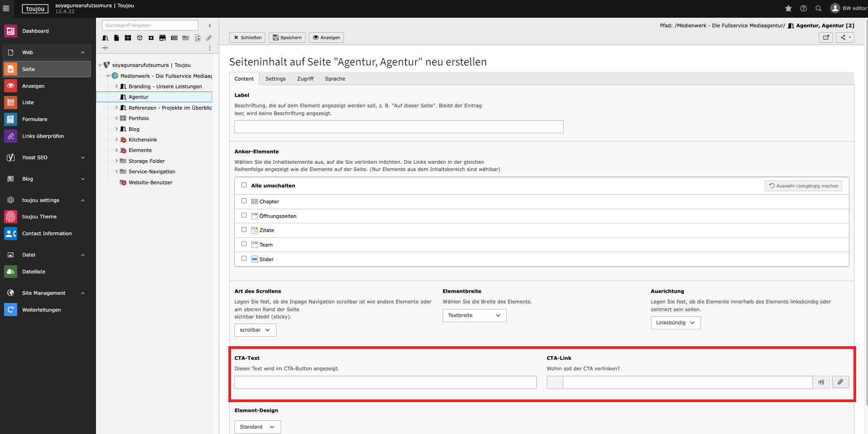Screen dimensions: 868x434
Task: Check the Zitate anchor element
Action: (x=244, y=230)
